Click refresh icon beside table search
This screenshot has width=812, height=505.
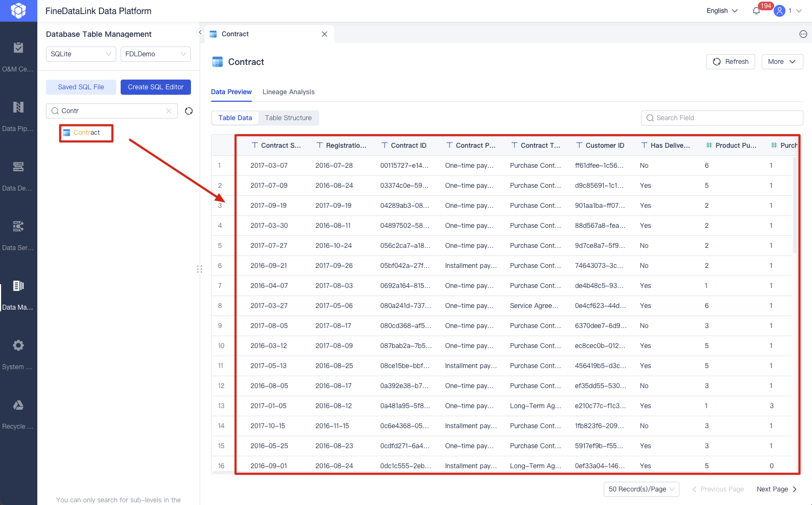(x=189, y=111)
